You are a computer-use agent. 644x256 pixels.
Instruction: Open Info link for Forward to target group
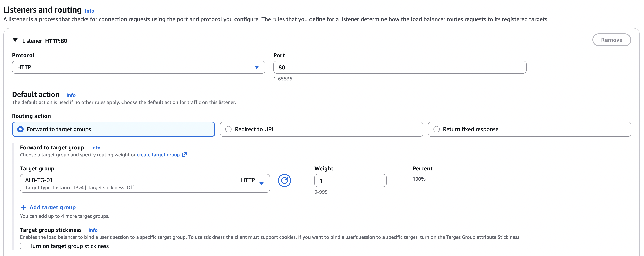coord(96,148)
